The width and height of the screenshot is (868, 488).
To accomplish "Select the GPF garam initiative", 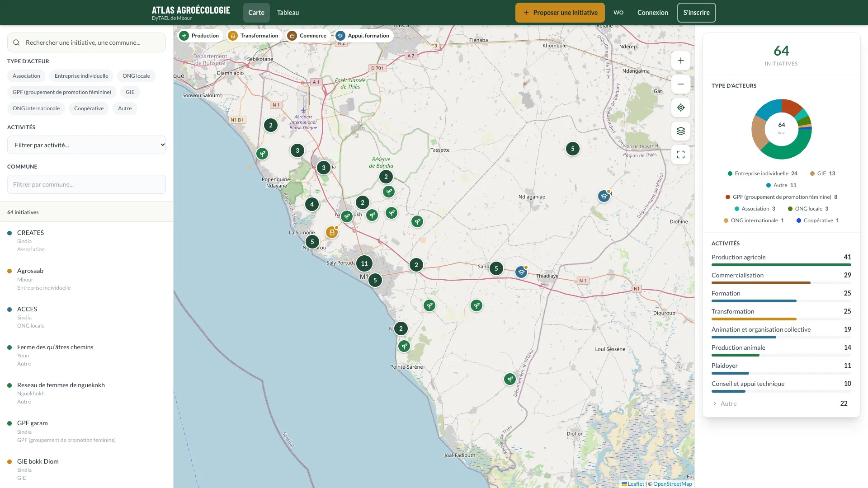I will click(86, 431).
